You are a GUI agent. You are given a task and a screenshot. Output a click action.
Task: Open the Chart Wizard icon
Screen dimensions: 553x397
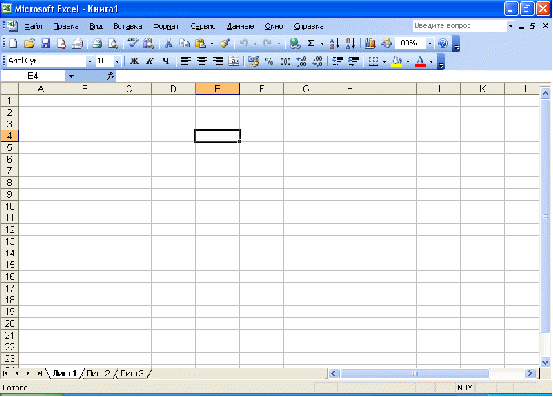(370, 43)
